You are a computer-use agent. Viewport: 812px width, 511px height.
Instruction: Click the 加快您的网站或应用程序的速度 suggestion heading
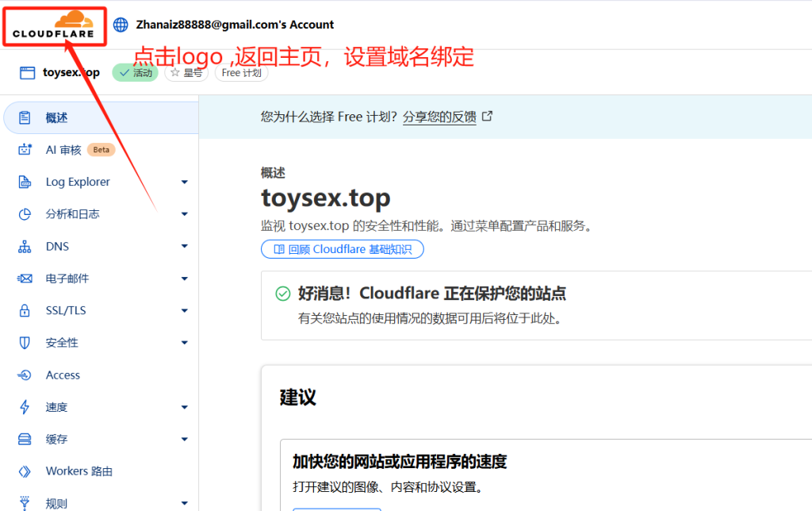[400, 461]
